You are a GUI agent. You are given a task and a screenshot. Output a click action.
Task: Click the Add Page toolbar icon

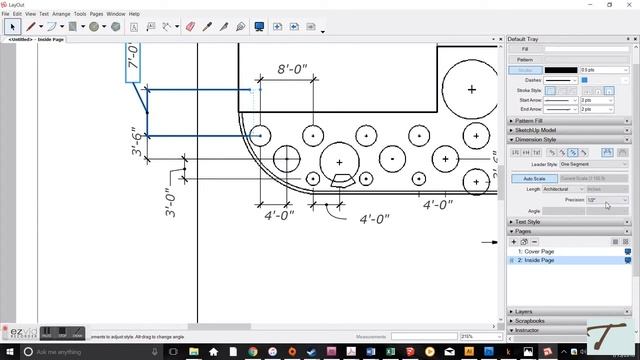coord(277,27)
